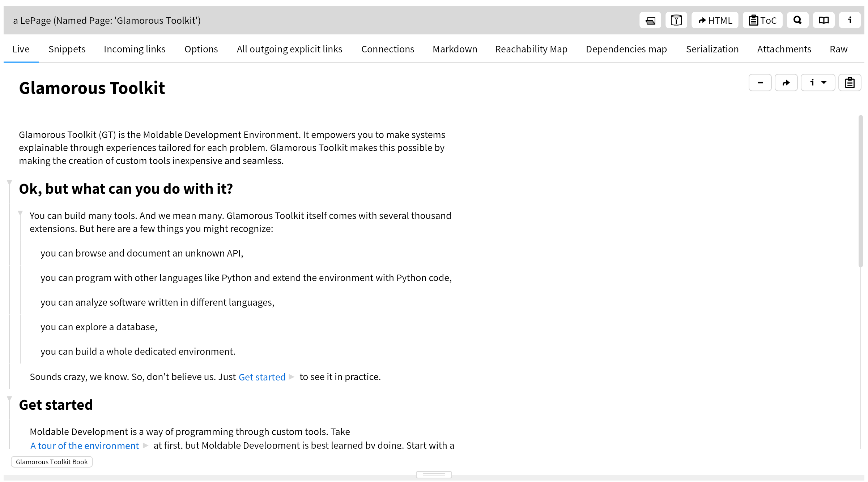Click the page vertical scrollbar thumb
The height and width of the screenshot is (482, 868).
(x=861, y=191)
